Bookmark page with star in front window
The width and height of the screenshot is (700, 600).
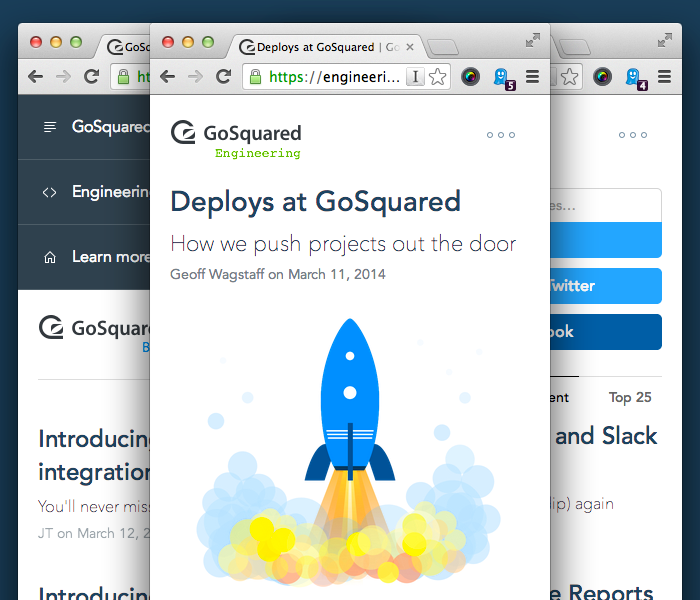click(437, 77)
